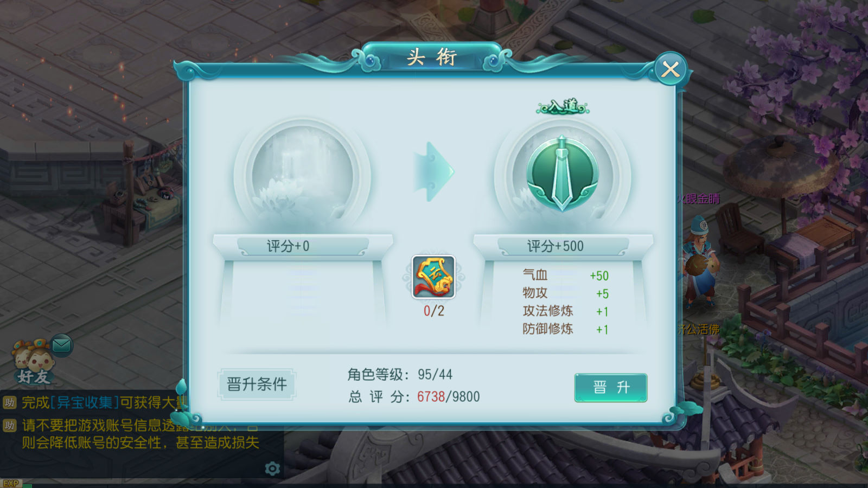
Task: Click the required scroll item icon
Action: pyautogui.click(x=433, y=277)
